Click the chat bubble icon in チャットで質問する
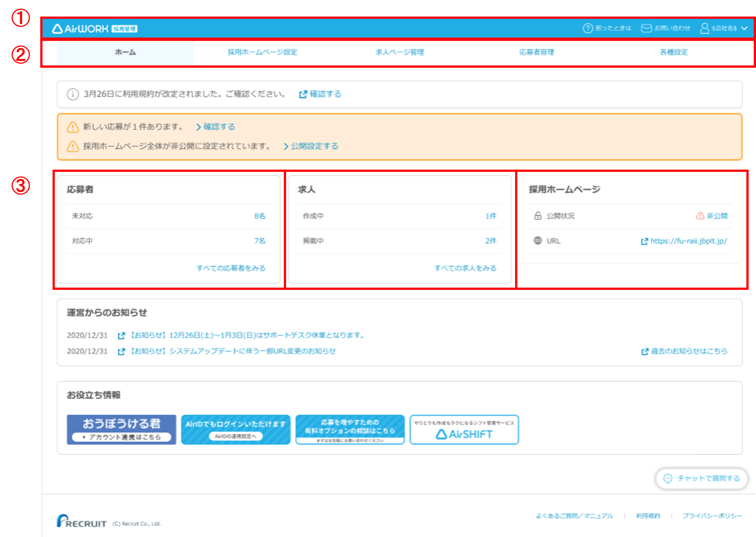The image size is (756, 537). pyautogui.click(x=668, y=478)
